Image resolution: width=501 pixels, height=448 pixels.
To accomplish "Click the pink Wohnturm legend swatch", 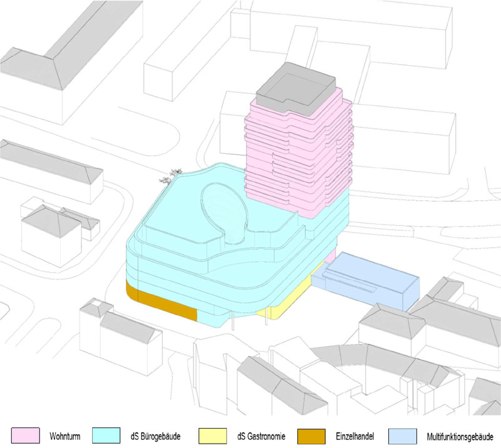I will tap(25, 435).
